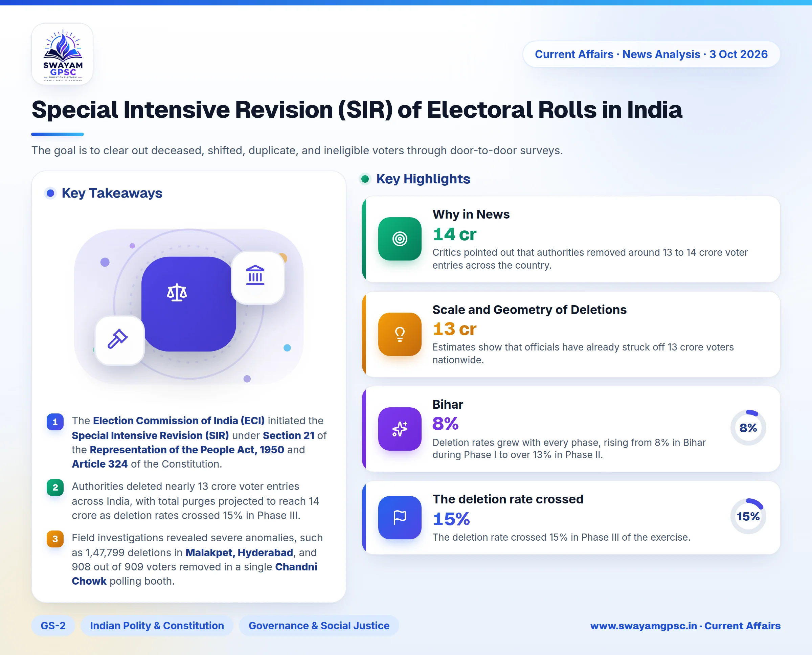Click the Malakpet, Hyderabad bold text
This screenshot has width=812, height=655.
pos(239,553)
